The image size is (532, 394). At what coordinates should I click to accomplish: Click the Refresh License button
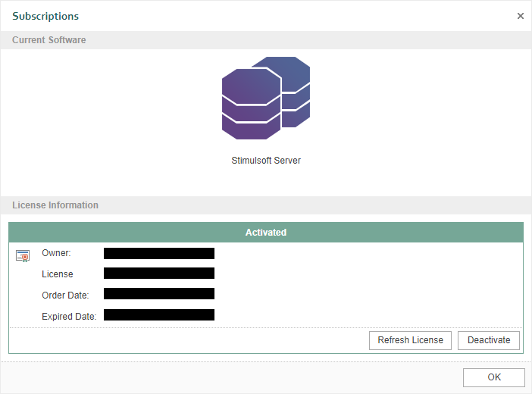click(x=410, y=340)
